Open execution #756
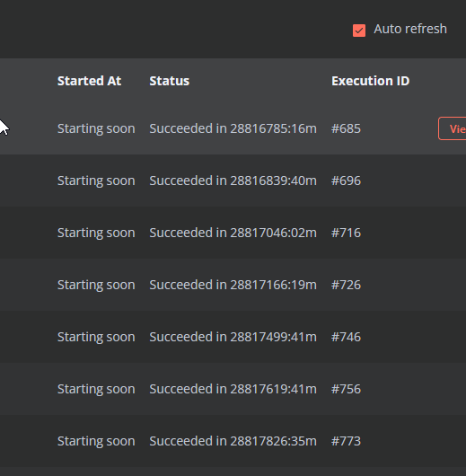466x476 pixels. click(346, 389)
